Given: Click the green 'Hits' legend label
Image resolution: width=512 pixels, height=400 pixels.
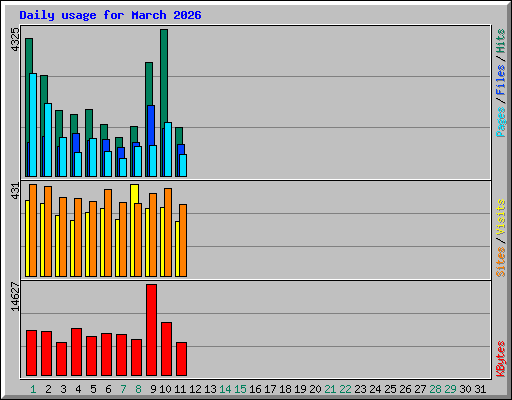Looking at the screenshot, I should [501, 41].
